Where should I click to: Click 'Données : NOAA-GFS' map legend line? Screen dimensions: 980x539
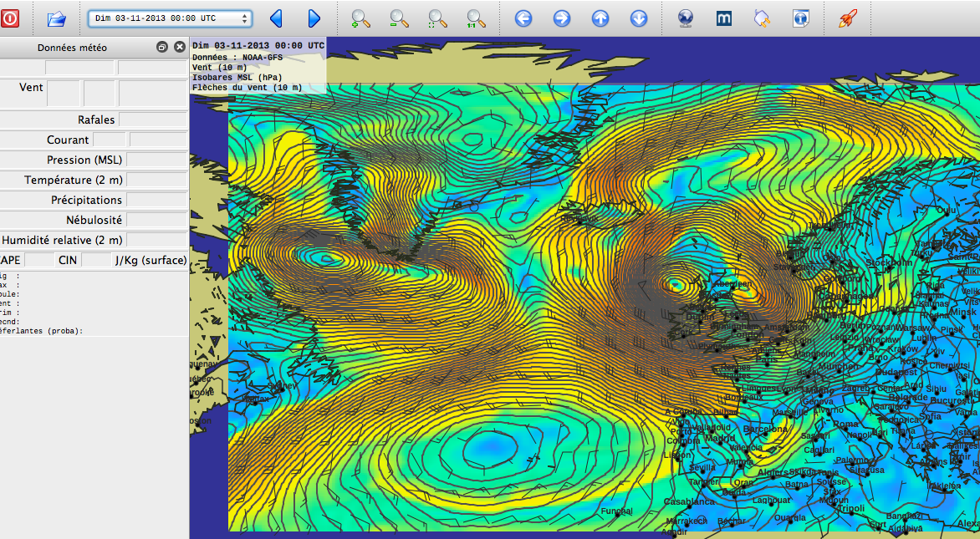(x=237, y=58)
